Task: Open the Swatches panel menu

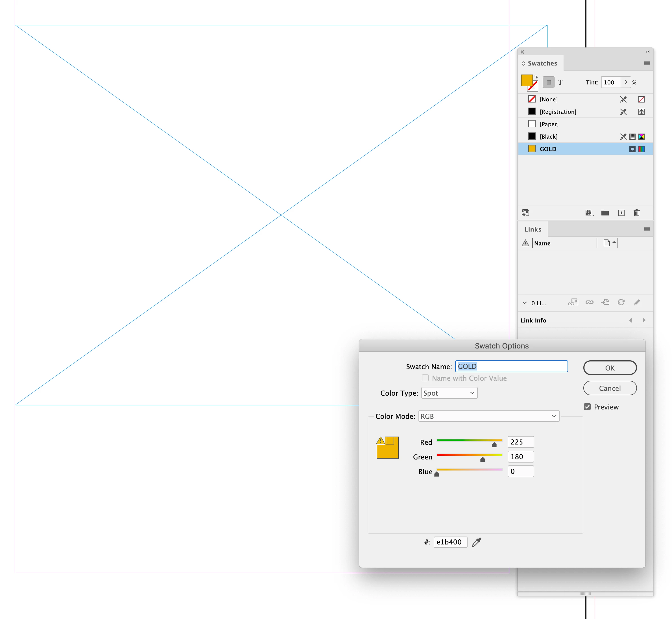Action: pos(647,63)
